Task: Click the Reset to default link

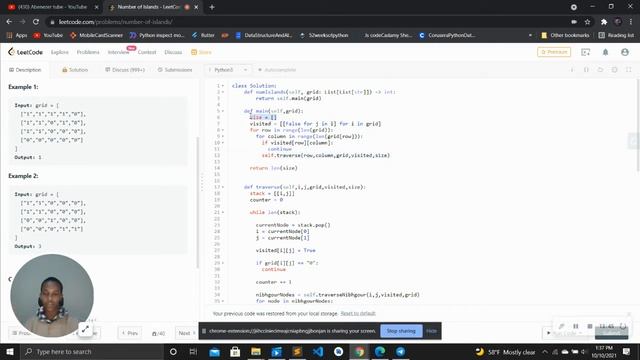Action: pyautogui.click(x=358, y=313)
